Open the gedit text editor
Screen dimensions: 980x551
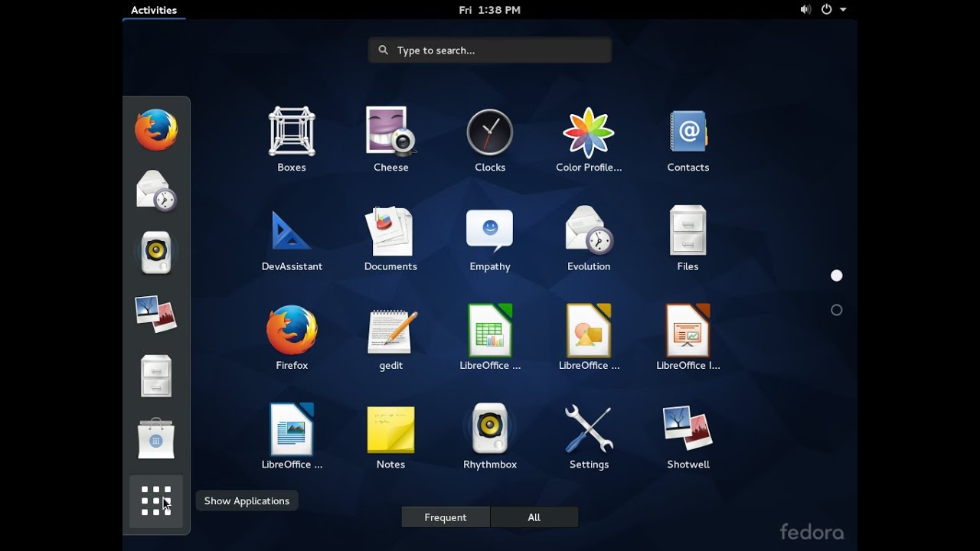click(390, 337)
